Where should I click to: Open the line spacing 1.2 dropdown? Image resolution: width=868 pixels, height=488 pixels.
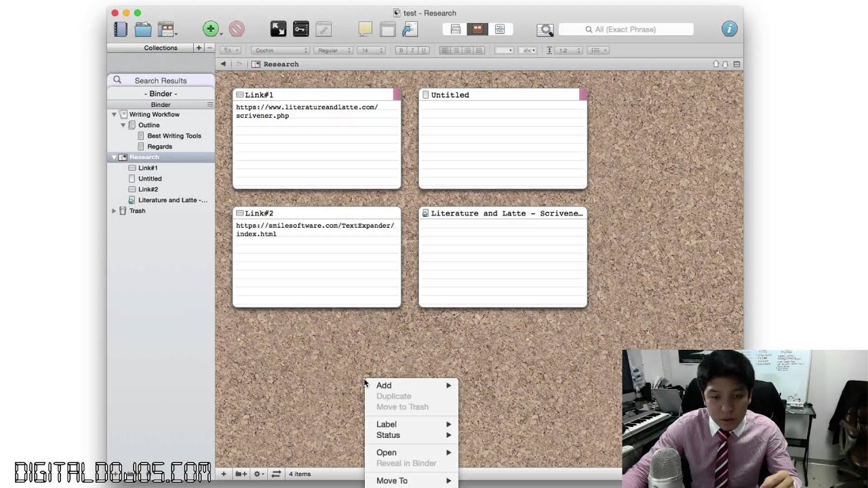pos(568,50)
